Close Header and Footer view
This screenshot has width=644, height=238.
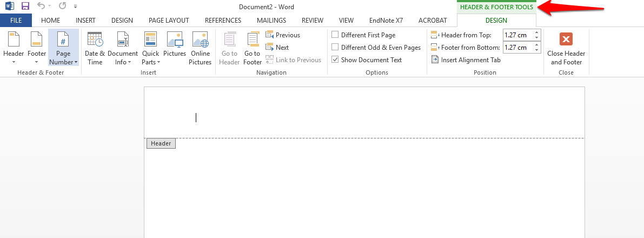click(x=566, y=48)
